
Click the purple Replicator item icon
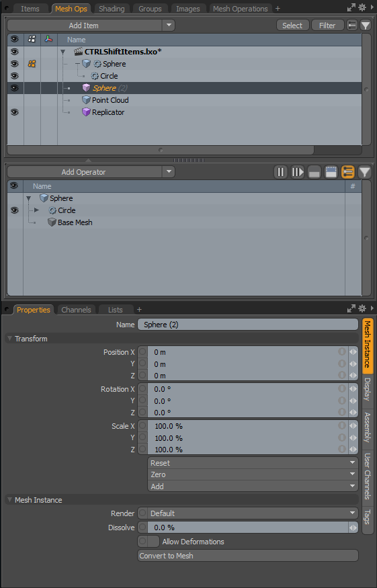pos(86,112)
